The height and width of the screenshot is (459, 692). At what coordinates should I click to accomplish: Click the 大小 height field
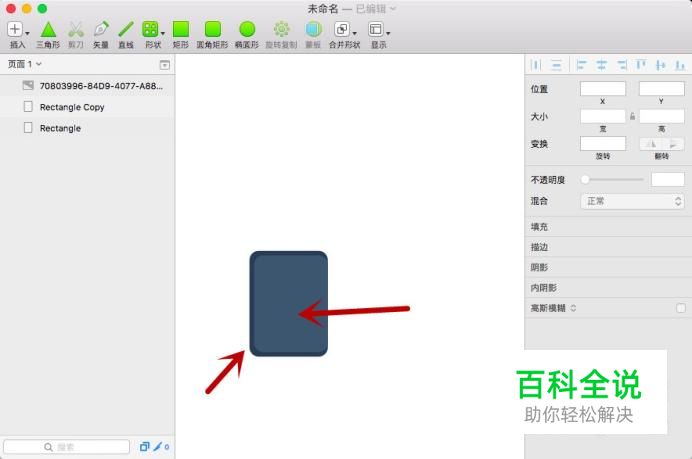point(662,116)
